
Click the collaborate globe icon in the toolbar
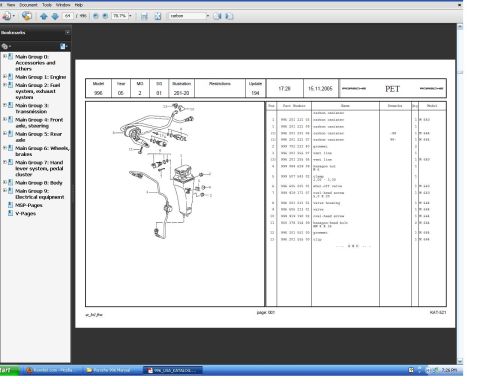[27, 16]
